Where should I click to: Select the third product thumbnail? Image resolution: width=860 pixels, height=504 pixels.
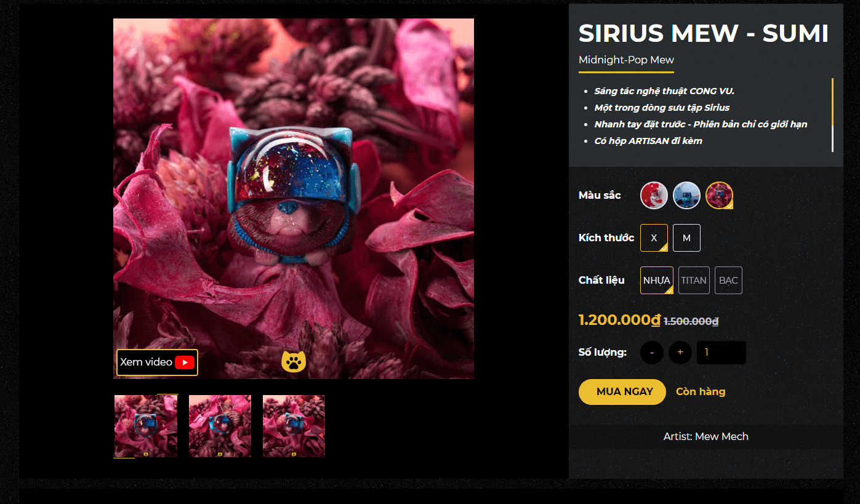294,426
